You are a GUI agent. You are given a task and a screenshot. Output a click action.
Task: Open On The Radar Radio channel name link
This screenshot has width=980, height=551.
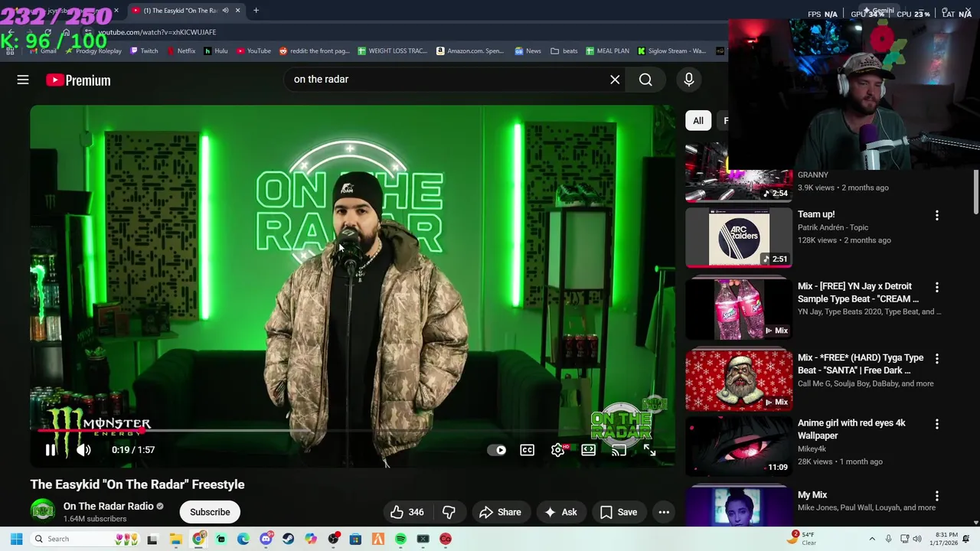pyautogui.click(x=109, y=506)
